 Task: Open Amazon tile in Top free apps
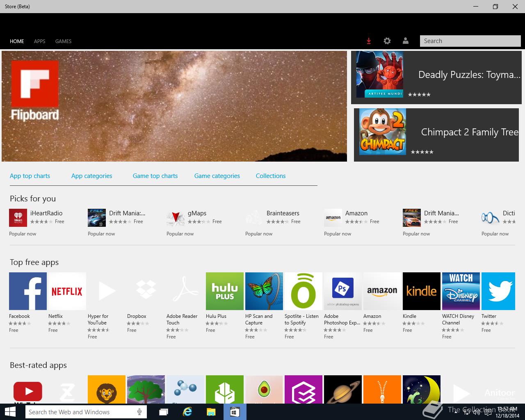(382, 291)
